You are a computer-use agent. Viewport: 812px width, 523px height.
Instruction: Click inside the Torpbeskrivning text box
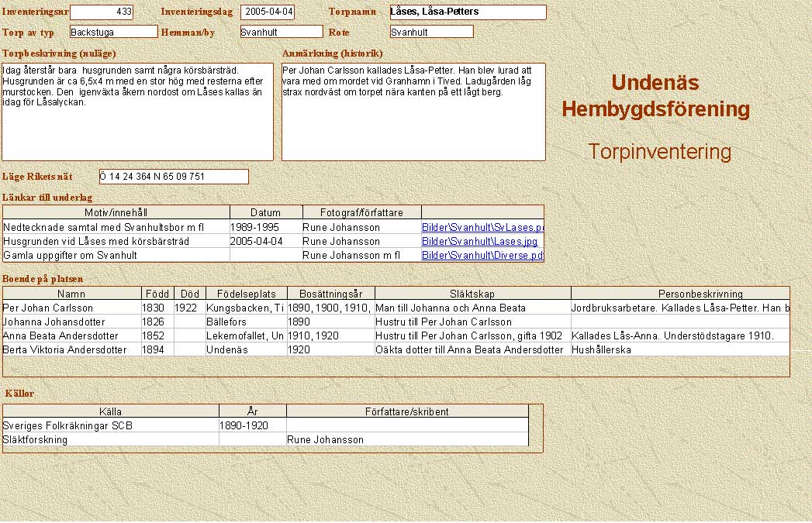coord(138,112)
